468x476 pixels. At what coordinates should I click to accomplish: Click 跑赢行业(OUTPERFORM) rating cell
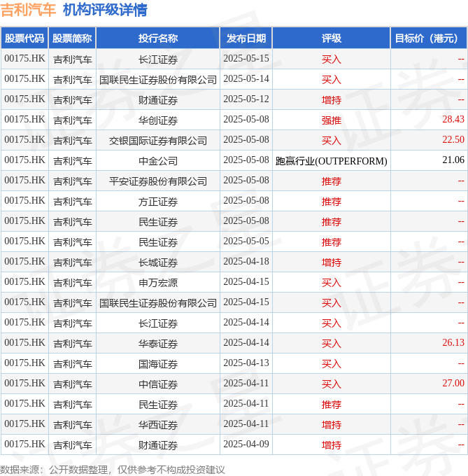[x=331, y=161]
